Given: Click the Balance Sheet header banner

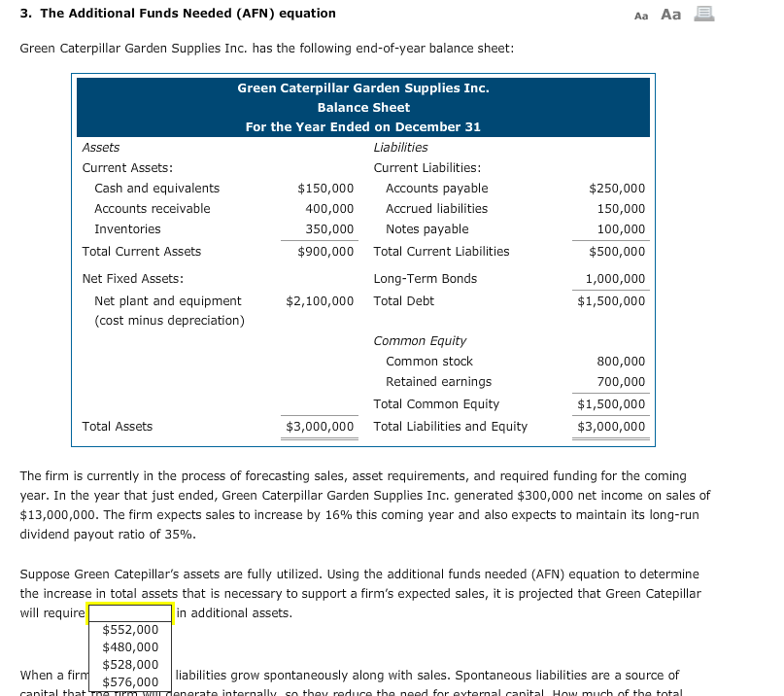Looking at the screenshot, I should tap(362, 107).
